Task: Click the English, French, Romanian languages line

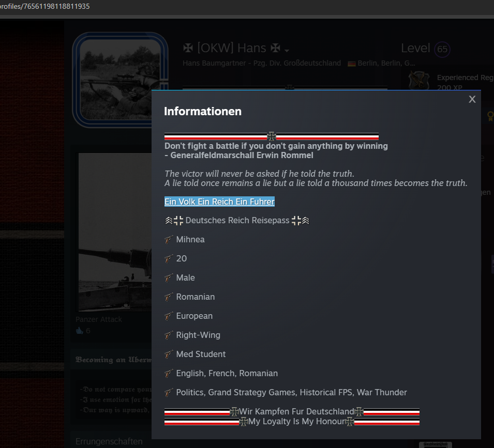Action: [x=227, y=373]
